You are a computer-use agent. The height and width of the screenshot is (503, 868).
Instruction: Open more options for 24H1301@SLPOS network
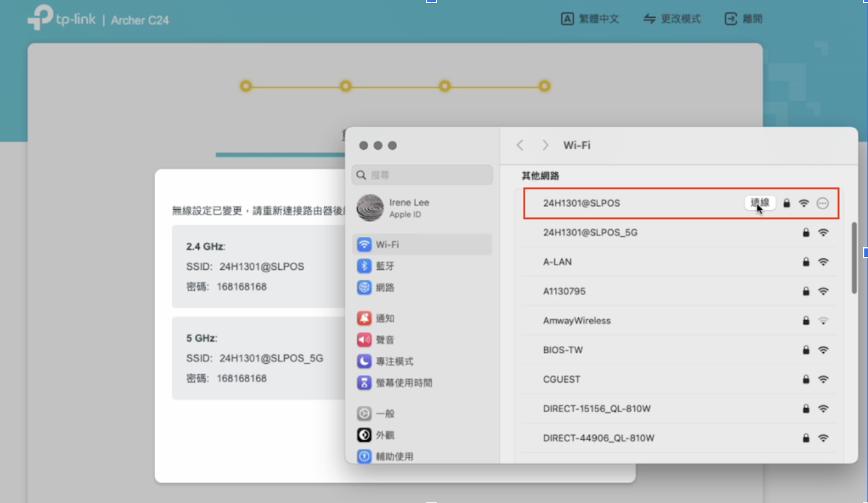823,203
